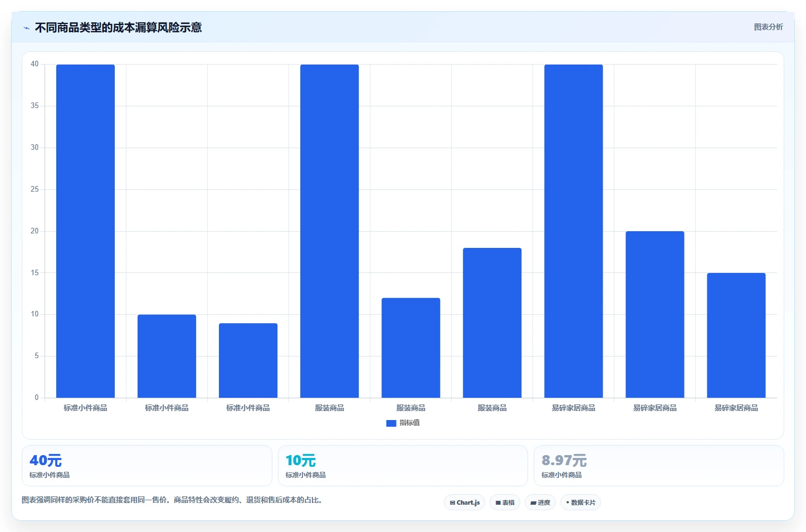Viewport: 806px width, 532px height.
Task: Click the 标准小件商品 bar valued 10
Action: tap(167, 356)
